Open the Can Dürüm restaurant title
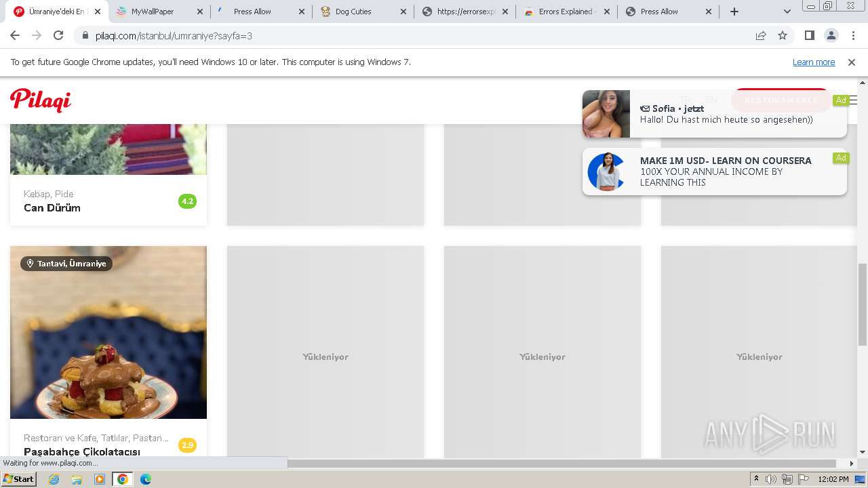868x488 pixels. 52,208
